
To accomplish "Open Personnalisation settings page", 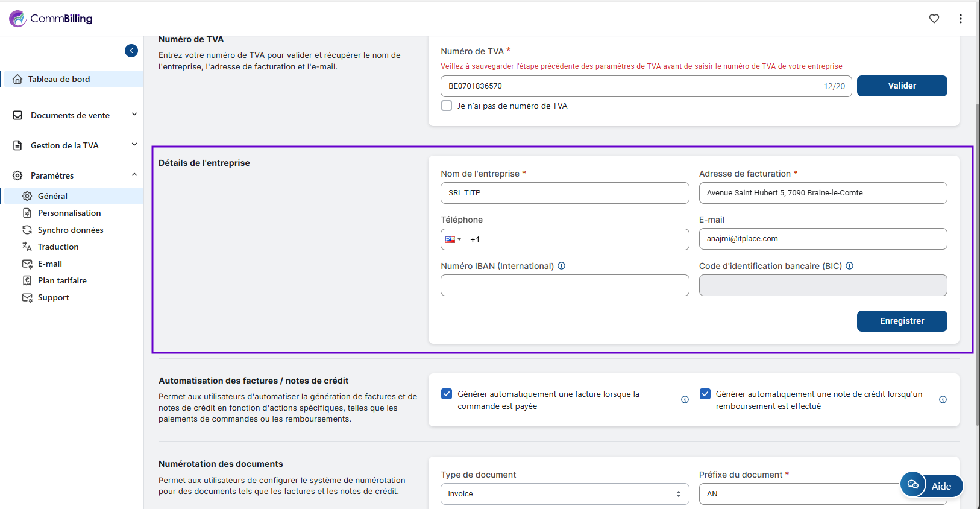I will coord(69,213).
